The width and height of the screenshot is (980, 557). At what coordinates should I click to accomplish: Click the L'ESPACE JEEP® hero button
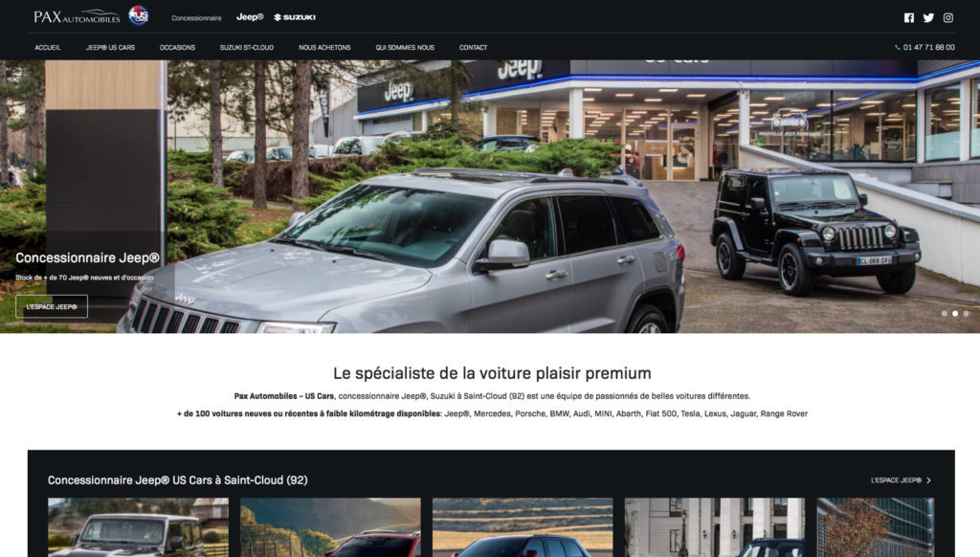(x=52, y=307)
